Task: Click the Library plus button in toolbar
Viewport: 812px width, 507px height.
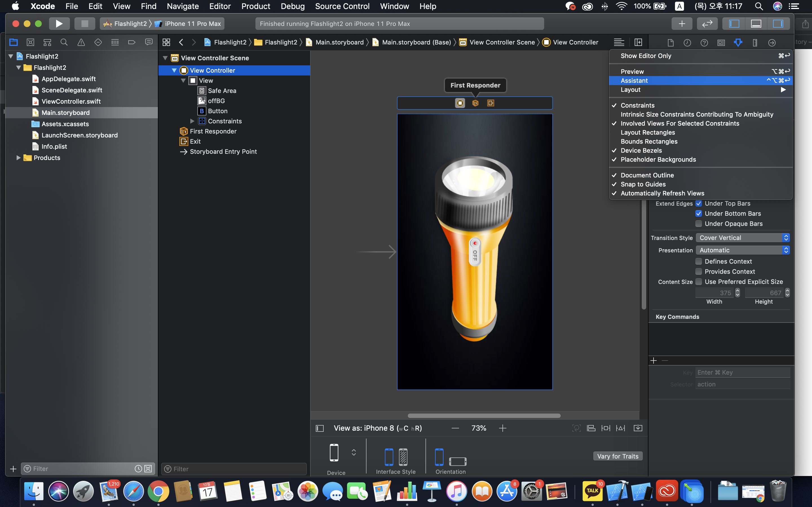Action: point(681,23)
